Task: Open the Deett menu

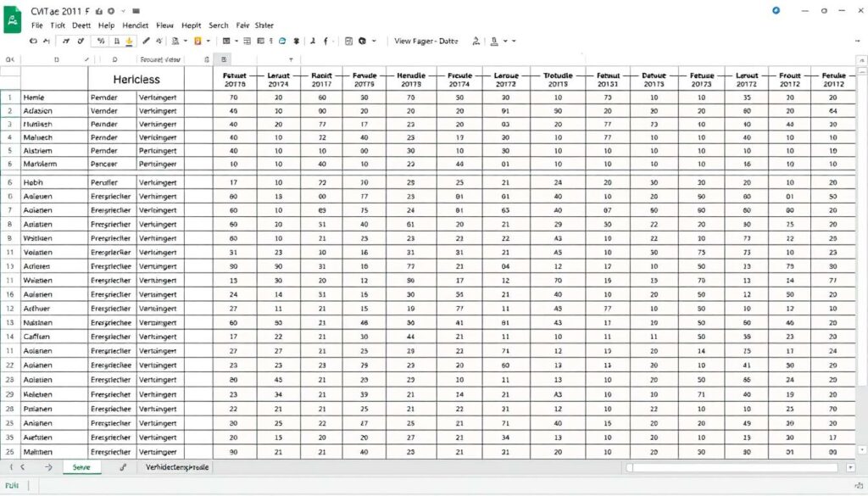Action: 81,25
